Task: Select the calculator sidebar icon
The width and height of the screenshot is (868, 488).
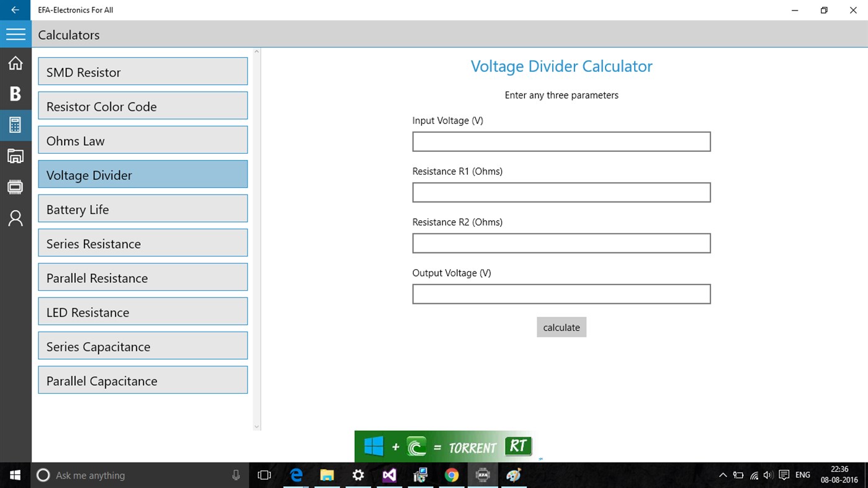Action: pyautogui.click(x=16, y=125)
